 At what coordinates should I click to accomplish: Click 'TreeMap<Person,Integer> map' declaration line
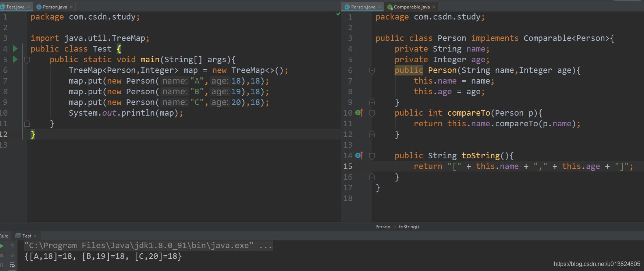[178, 70]
